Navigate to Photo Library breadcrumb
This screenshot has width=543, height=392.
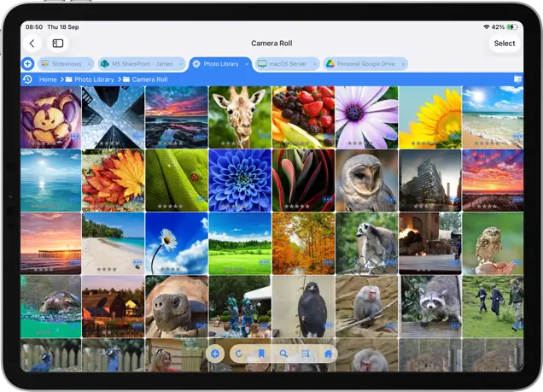pyautogui.click(x=94, y=79)
